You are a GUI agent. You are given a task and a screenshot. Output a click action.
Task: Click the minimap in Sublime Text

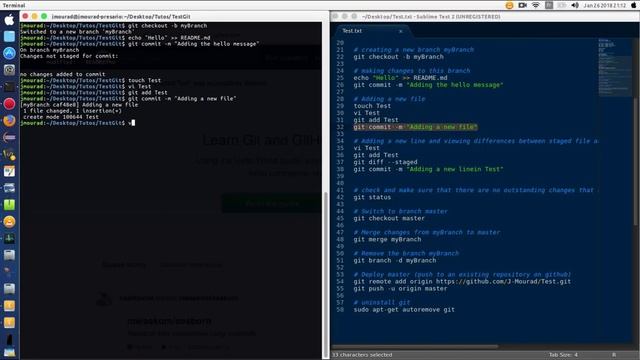(616, 67)
